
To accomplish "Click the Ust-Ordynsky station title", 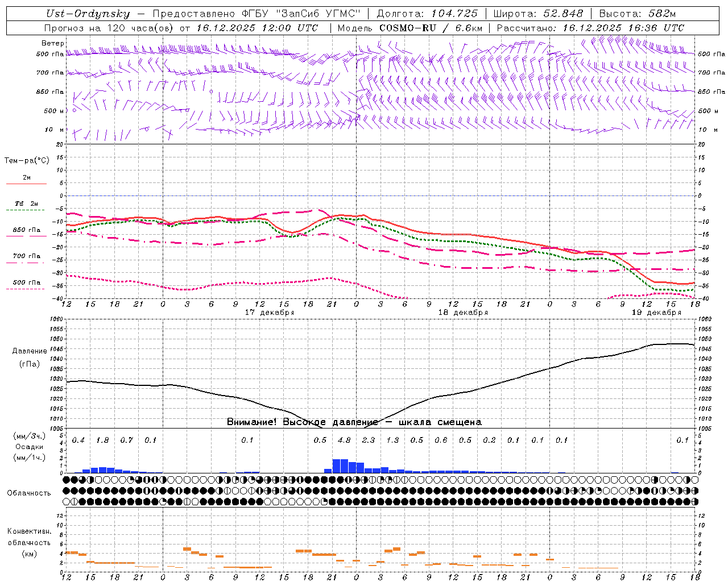I will coord(88,14).
